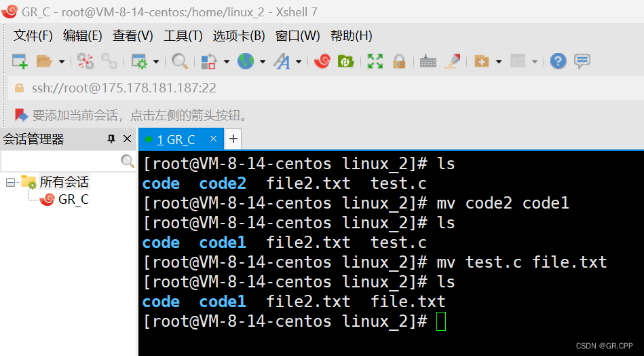This screenshot has width=644, height=356.
Task: Open the 文件(F) menu
Action: 33,36
